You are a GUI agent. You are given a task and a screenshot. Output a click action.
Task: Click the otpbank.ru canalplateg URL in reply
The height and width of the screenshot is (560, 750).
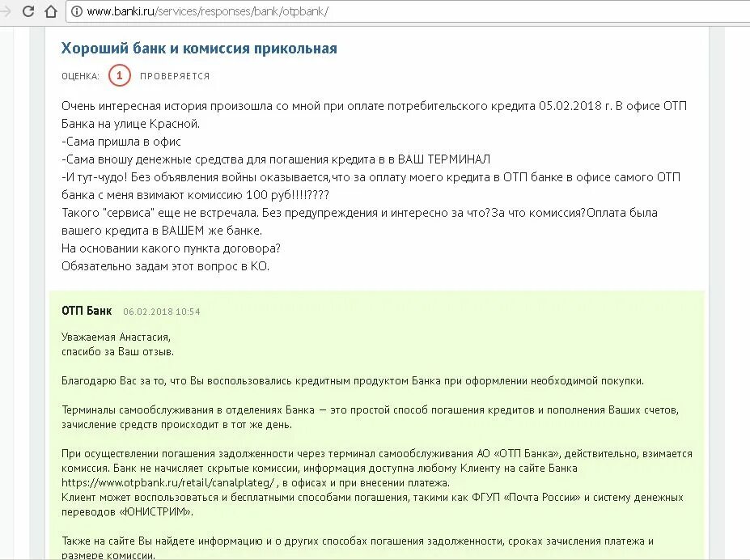pos(169,482)
